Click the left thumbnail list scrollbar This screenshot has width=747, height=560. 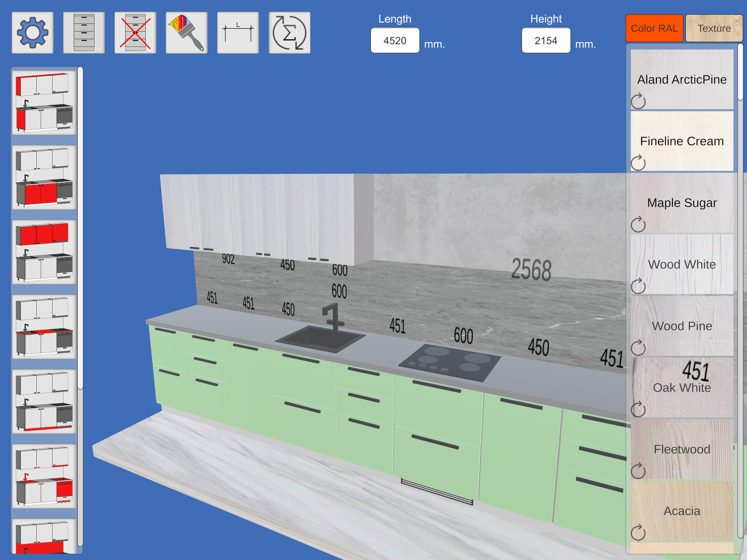(x=80, y=228)
